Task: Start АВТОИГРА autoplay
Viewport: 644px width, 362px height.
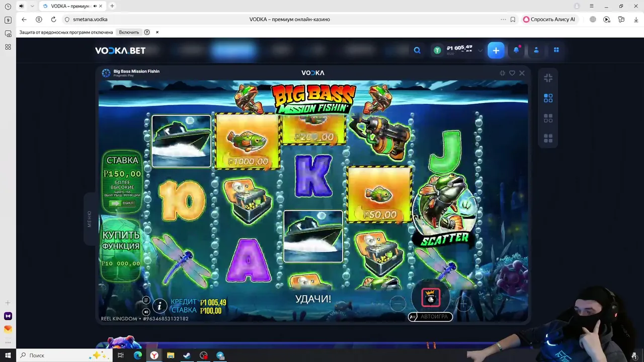Action: pyautogui.click(x=430, y=317)
